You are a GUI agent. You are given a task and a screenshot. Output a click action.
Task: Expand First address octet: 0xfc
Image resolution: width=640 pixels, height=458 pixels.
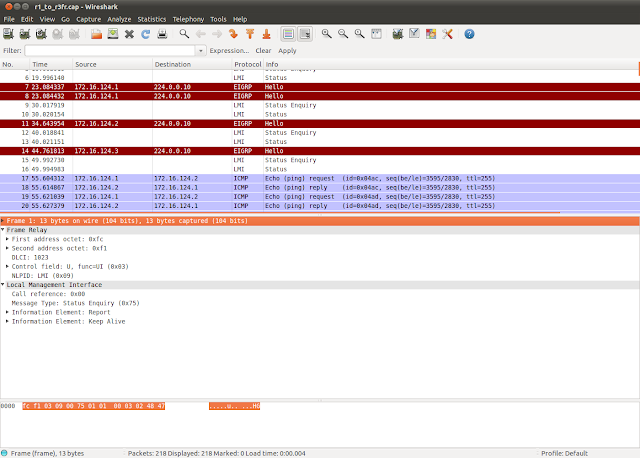coord(7,239)
